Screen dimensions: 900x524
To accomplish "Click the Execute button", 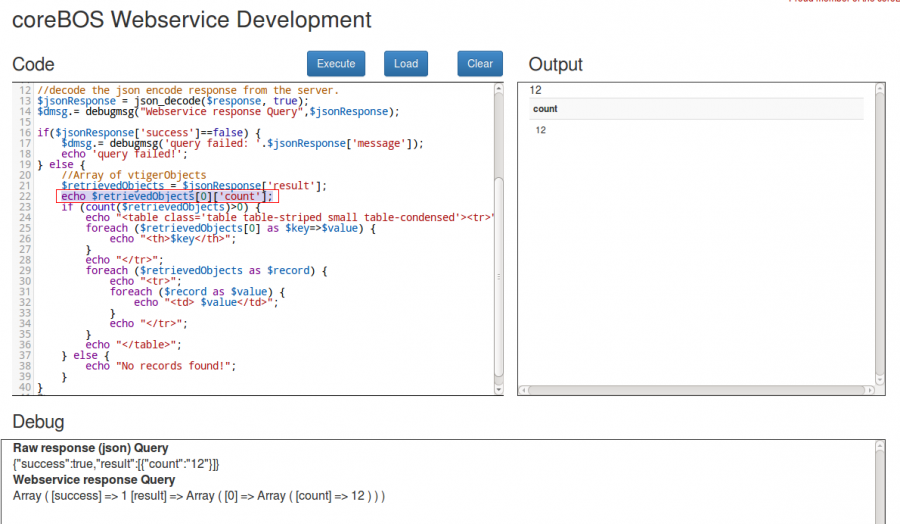I will coord(336,64).
